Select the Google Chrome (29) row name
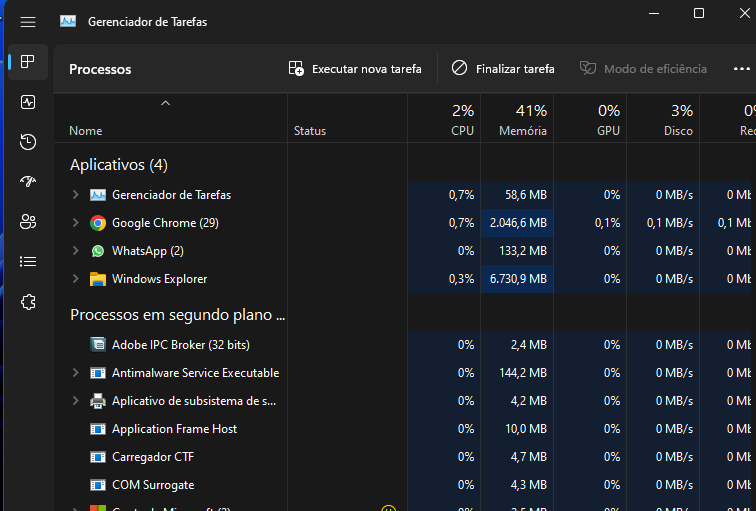756x511 pixels. tap(165, 223)
